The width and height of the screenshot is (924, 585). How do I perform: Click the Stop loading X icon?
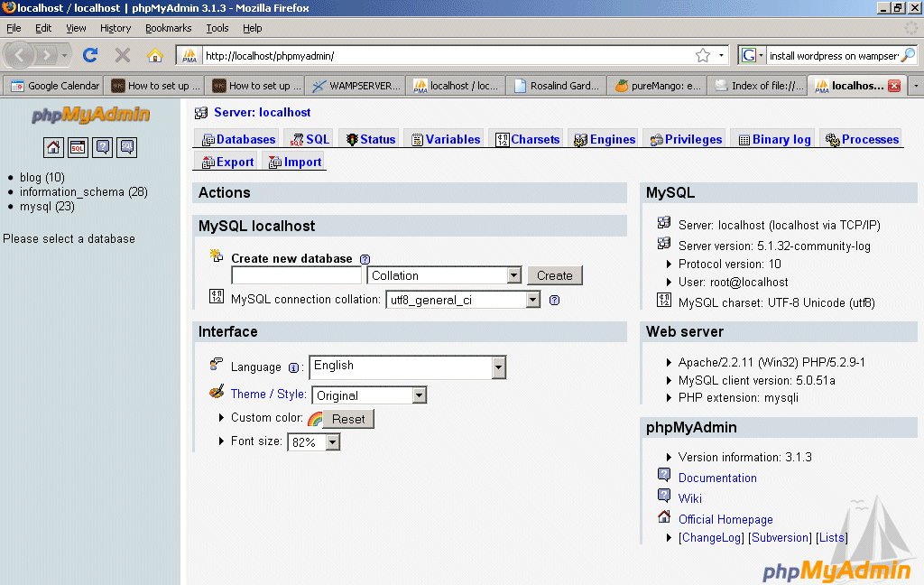123,55
